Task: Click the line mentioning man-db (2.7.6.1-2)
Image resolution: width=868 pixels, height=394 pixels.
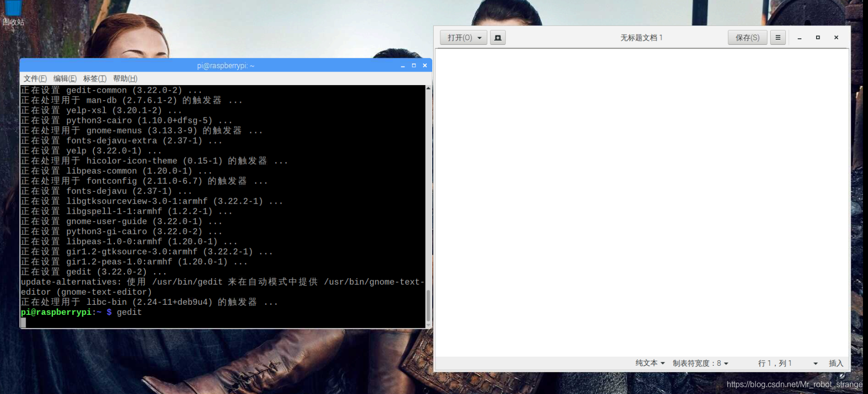Action: coord(132,100)
